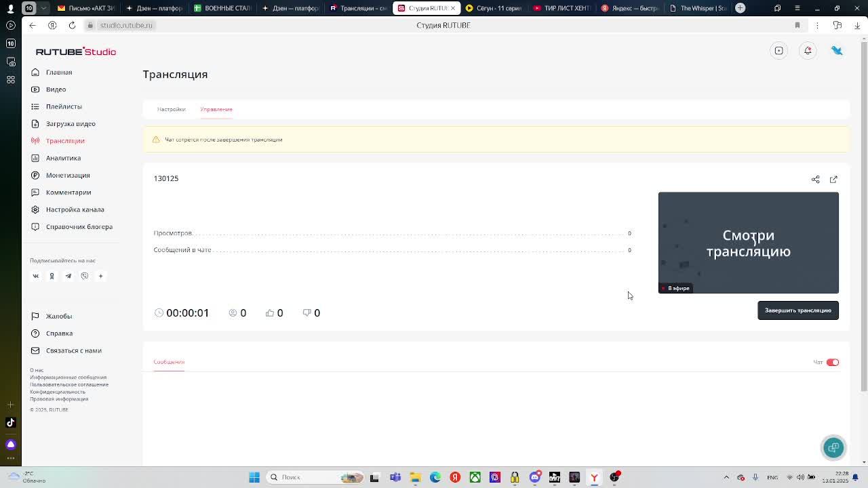Open the Связаться с нами envelope icon
The image size is (868, 488).
(x=35, y=350)
